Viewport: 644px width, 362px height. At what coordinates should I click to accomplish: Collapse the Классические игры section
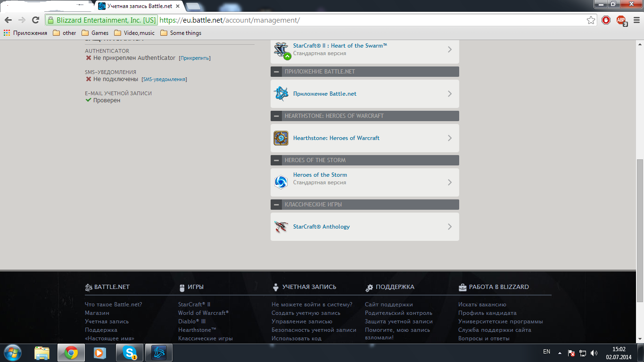click(x=276, y=205)
